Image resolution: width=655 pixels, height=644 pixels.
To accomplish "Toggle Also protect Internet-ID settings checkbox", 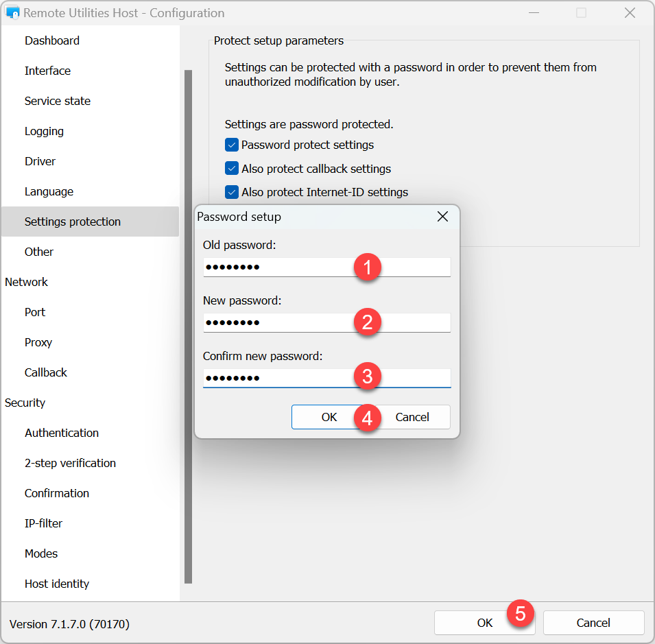I will pos(232,192).
